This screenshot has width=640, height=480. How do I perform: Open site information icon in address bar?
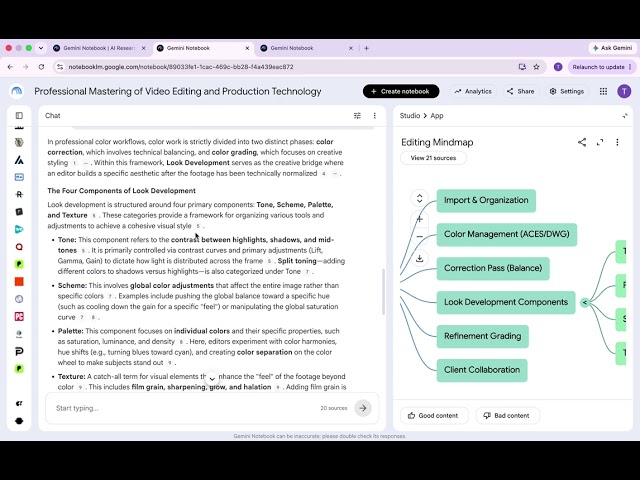coord(60,67)
